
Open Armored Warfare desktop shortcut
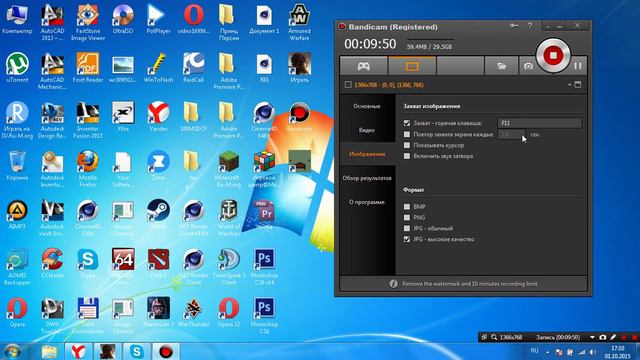tap(299, 22)
